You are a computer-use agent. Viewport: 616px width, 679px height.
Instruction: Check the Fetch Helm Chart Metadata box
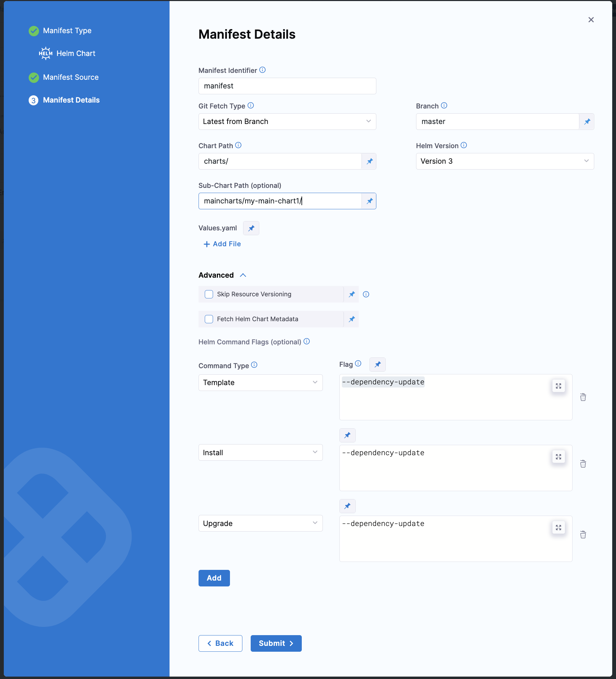[x=209, y=319]
